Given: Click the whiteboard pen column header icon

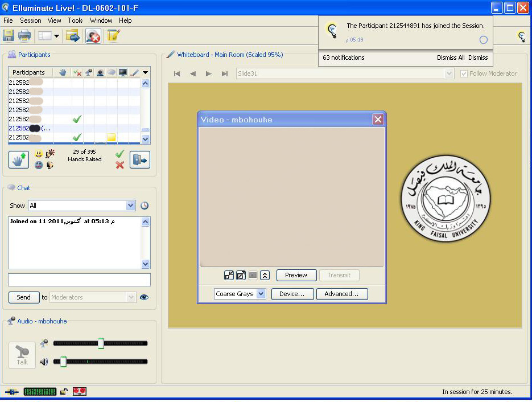Looking at the screenshot, I should [134, 72].
